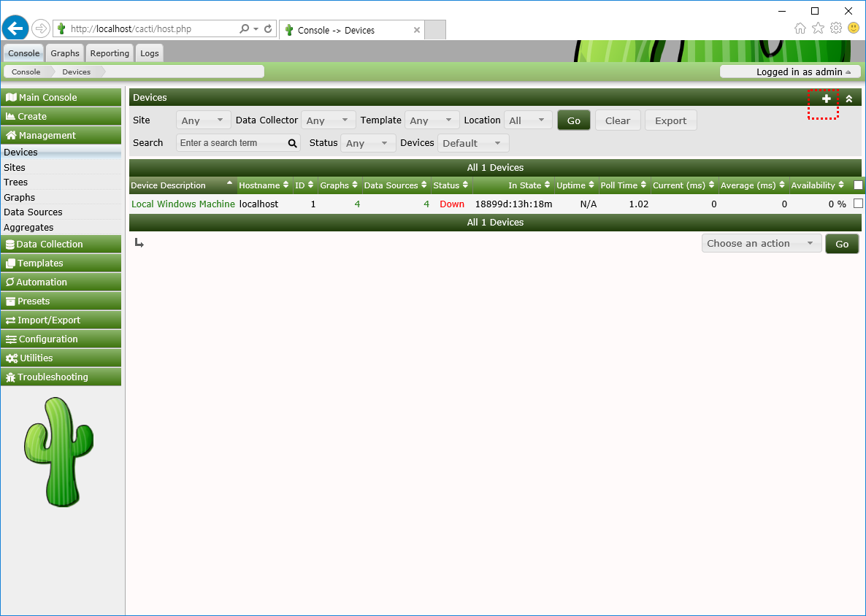Click the filter Go button
This screenshot has width=866, height=616.
[574, 120]
